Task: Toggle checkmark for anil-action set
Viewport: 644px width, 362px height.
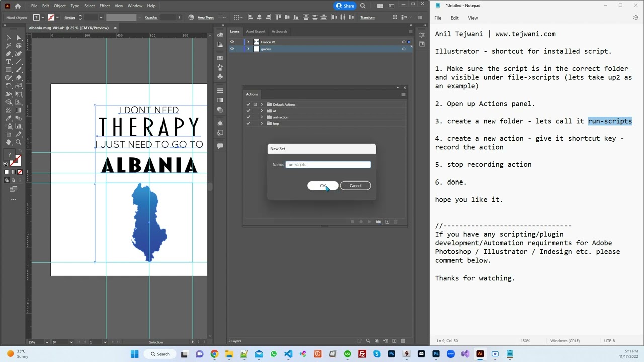Action: (x=248, y=117)
